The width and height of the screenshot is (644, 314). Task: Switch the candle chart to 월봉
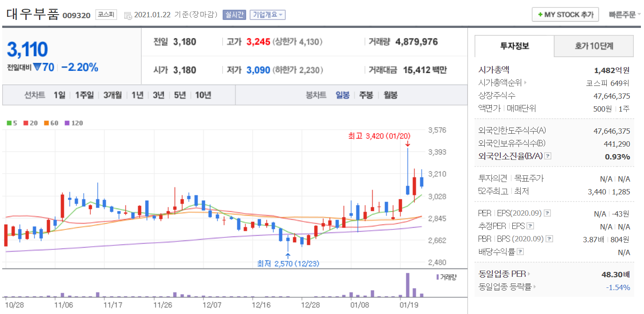390,95
